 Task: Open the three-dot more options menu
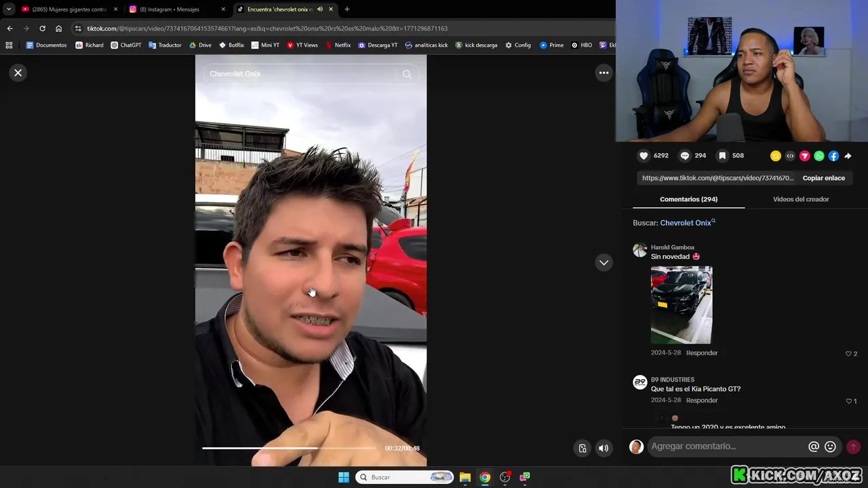click(x=604, y=73)
